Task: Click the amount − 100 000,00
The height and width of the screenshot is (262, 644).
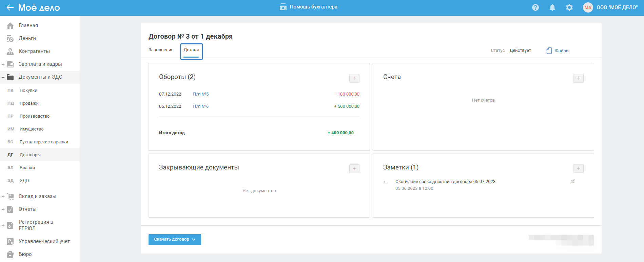Action: (x=347, y=94)
